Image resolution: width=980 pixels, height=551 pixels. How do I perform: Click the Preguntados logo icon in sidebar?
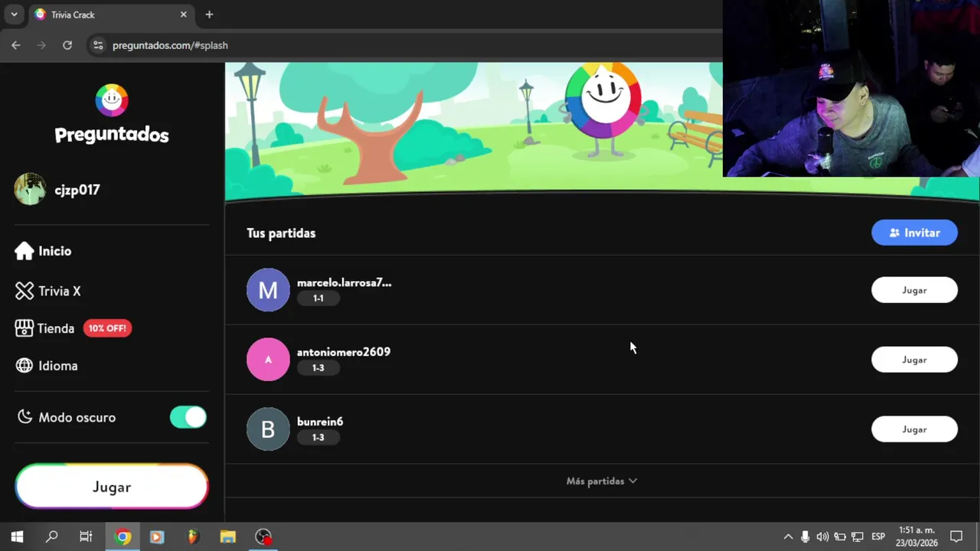coord(112,100)
